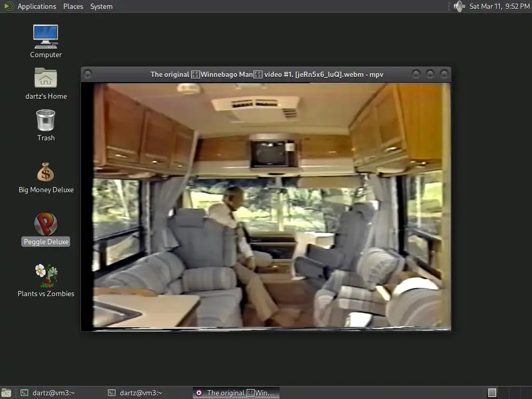The height and width of the screenshot is (399, 532).
Task: Click the volume speaker icon in top panel
Action: [459, 6]
